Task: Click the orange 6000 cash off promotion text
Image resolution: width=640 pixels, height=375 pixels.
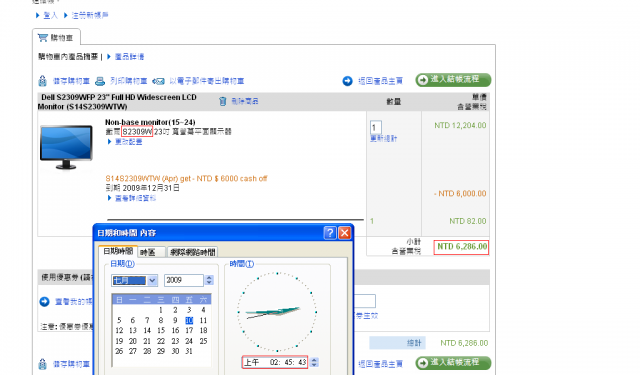Action: [186, 179]
